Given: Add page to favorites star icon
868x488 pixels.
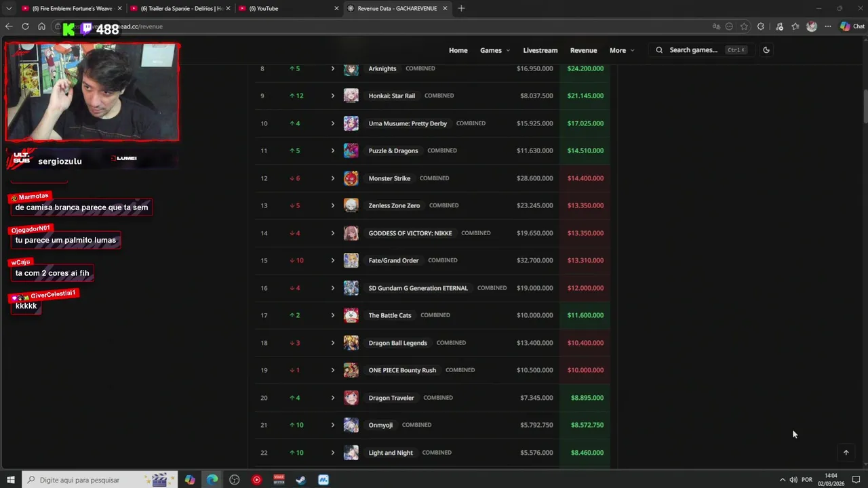Looking at the screenshot, I should click(x=744, y=26).
